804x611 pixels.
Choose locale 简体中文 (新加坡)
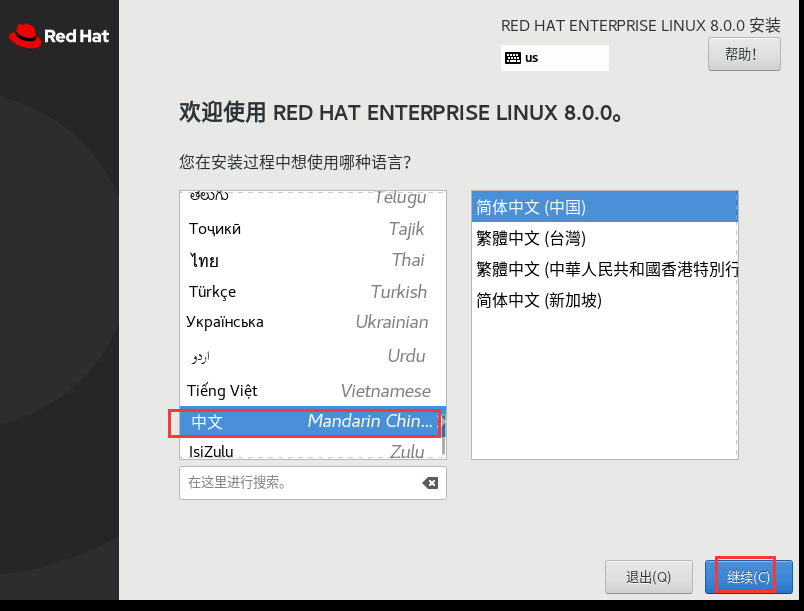(605, 300)
